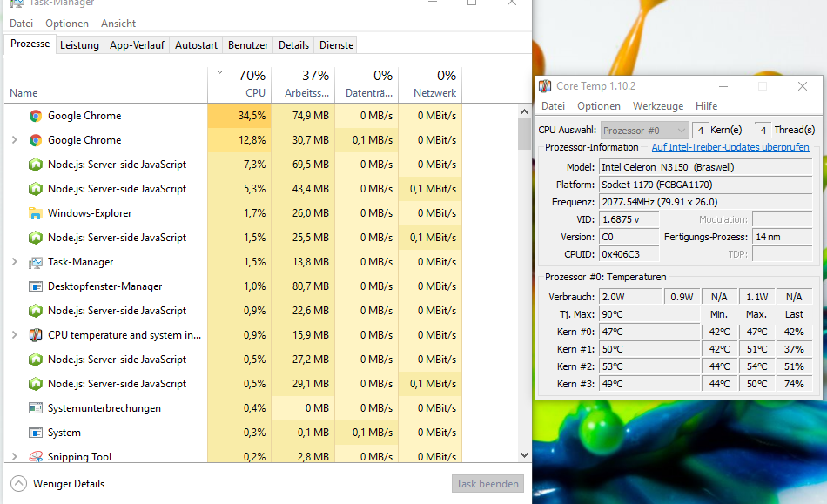Expand the Task-Manager process group
Image resolution: width=827 pixels, height=504 pixels.
[15, 262]
